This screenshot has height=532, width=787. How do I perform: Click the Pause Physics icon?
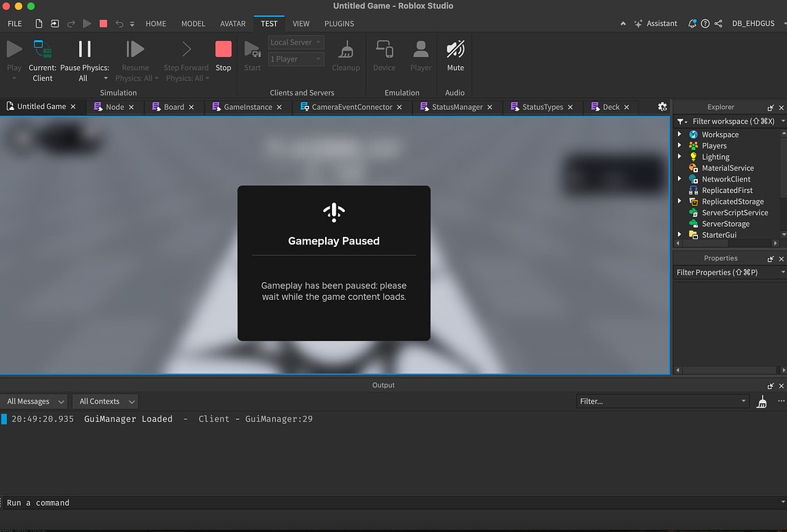[x=85, y=49]
